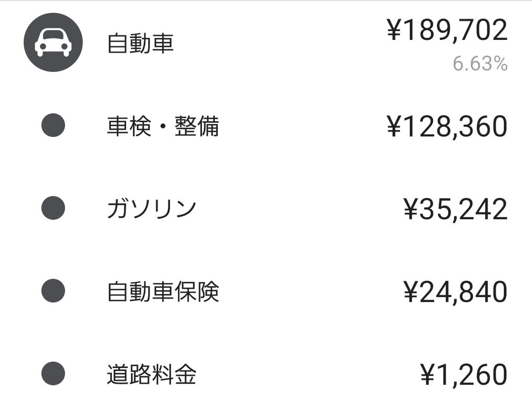This screenshot has height=403, width=532.
Task: Tap the car category icon
Action: tap(54, 43)
